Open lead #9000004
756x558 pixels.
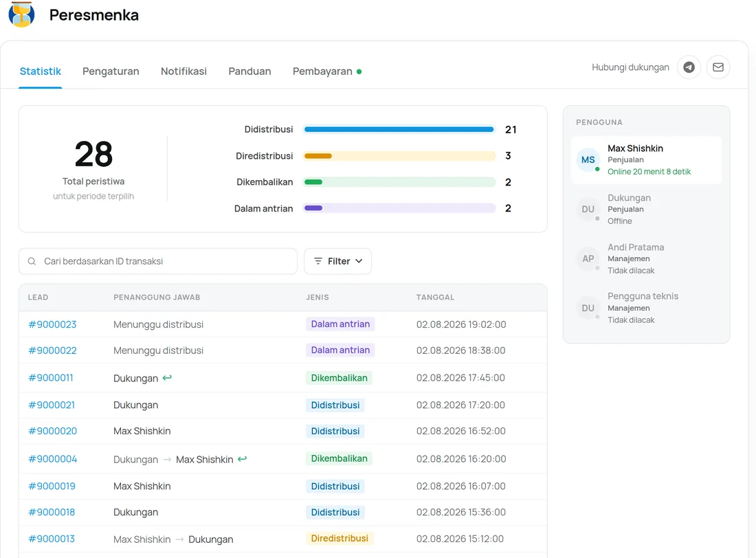pos(52,458)
